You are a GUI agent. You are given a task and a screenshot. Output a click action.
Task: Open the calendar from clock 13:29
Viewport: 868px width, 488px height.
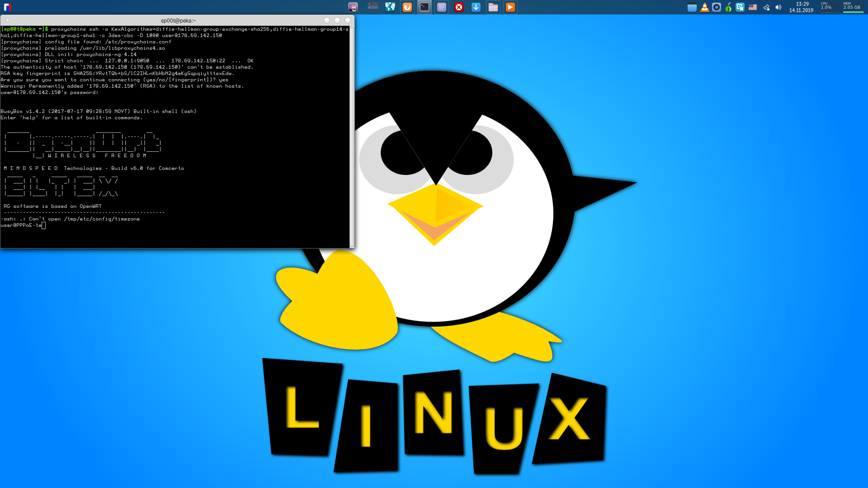click(801, 7)
